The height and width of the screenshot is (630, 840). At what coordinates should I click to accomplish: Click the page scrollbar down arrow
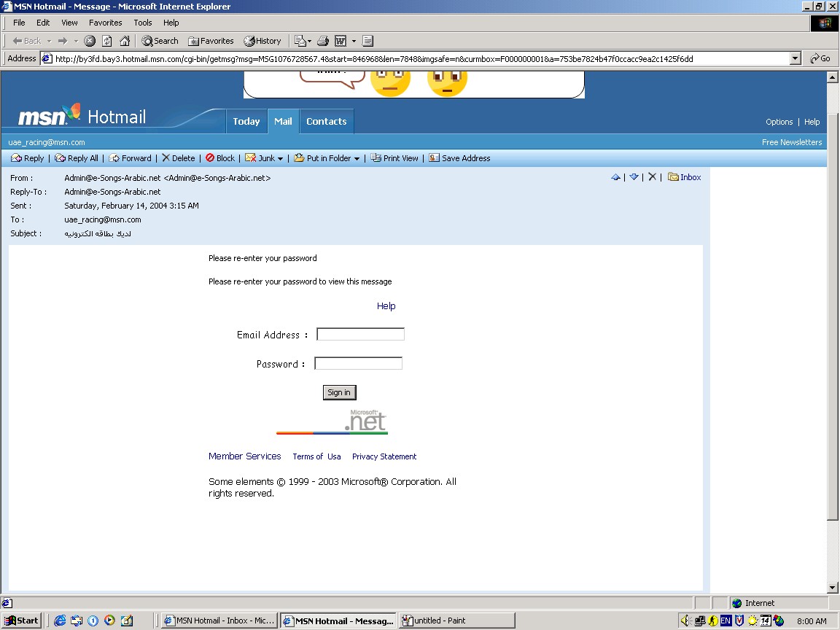[x=833, y=588]
